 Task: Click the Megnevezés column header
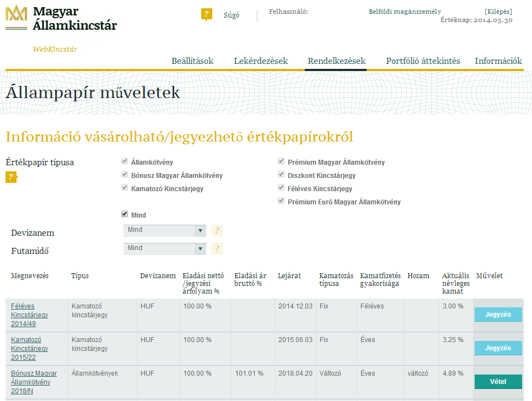(30, 276)
